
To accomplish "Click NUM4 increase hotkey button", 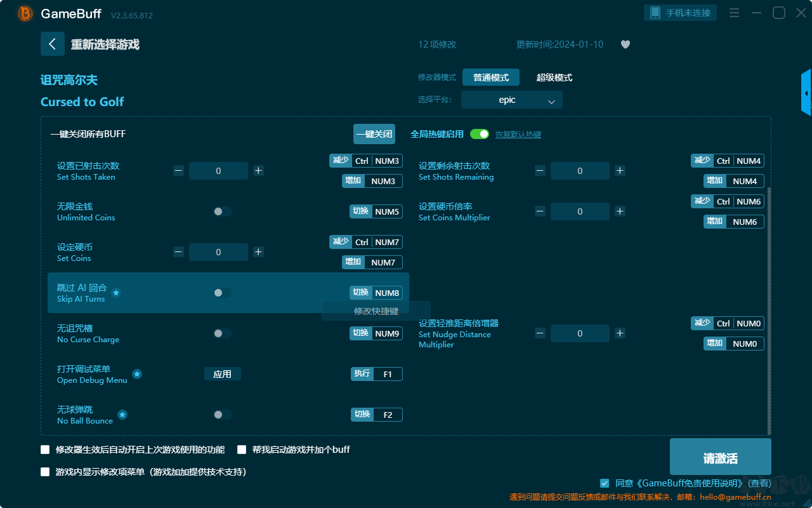I will pos(734,181).
